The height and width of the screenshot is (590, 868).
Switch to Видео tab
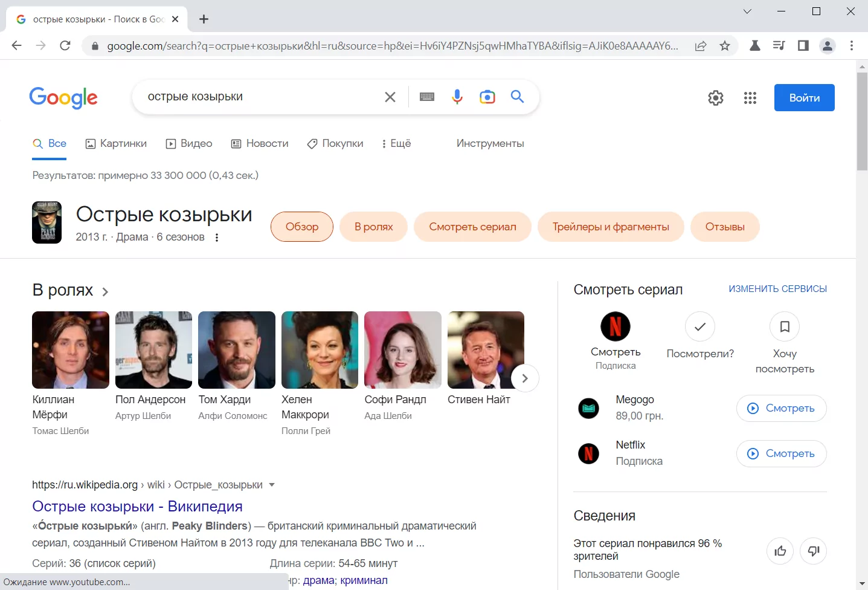(x=189, y=143)
